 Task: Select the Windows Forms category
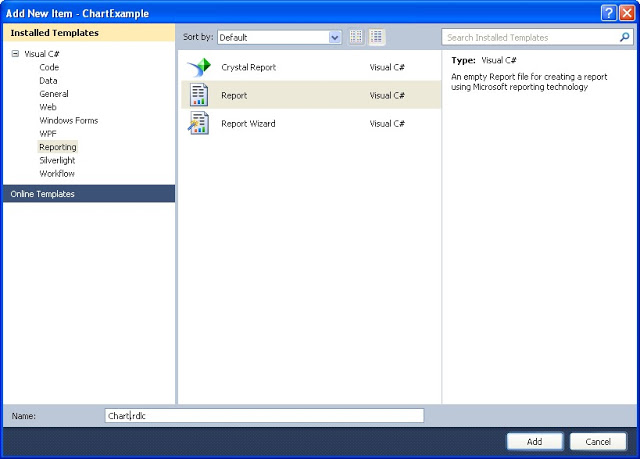pyautogui.click(x=69, y=120)
